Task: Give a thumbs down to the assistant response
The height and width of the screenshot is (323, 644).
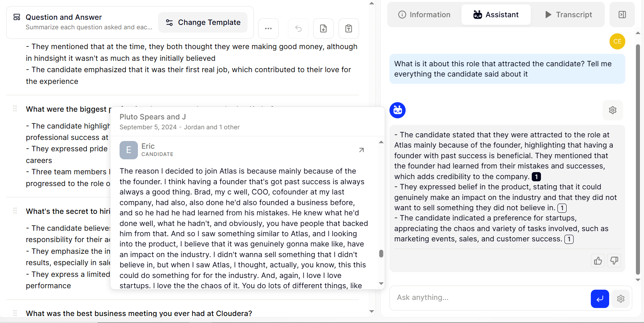Action: point(614,260)
